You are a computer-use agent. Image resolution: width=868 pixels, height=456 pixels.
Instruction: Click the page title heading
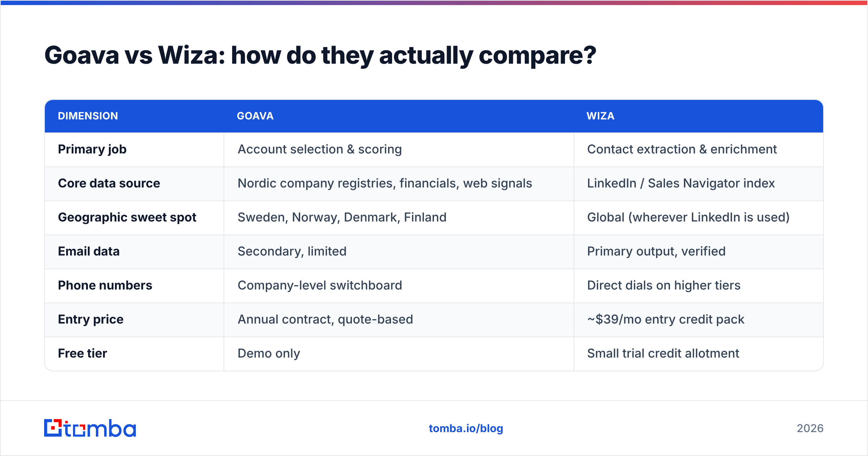click(x=320, y=56)
